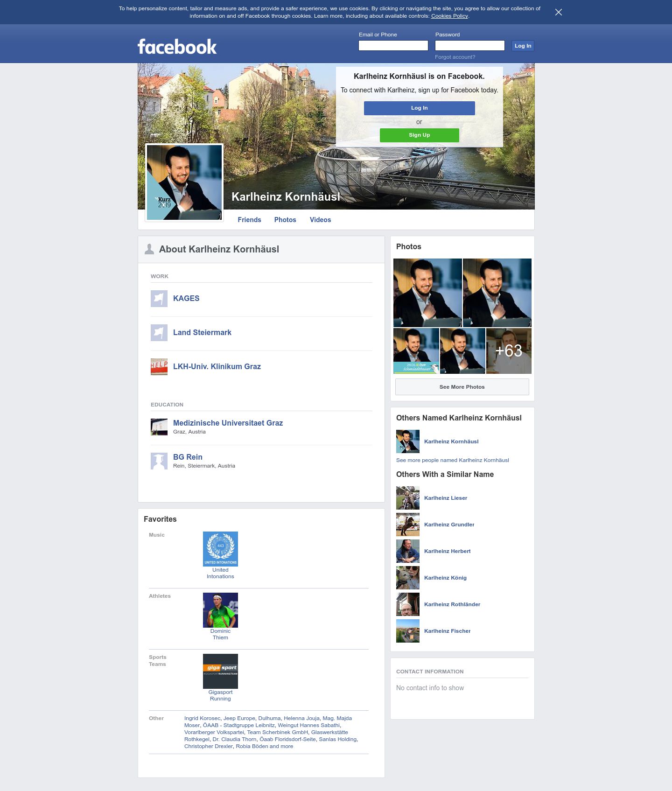Switch to the Friends tab

point(249,220)
